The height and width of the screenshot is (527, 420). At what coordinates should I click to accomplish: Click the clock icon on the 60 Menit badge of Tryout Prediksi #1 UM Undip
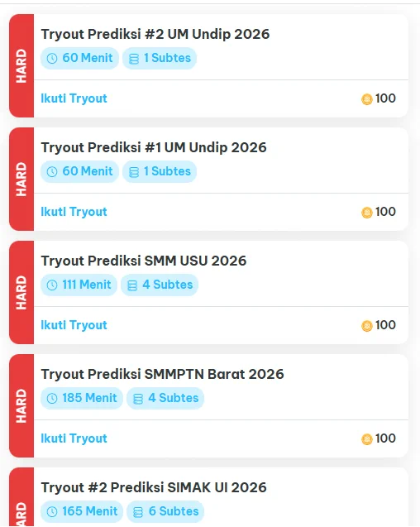click(52, 172)
